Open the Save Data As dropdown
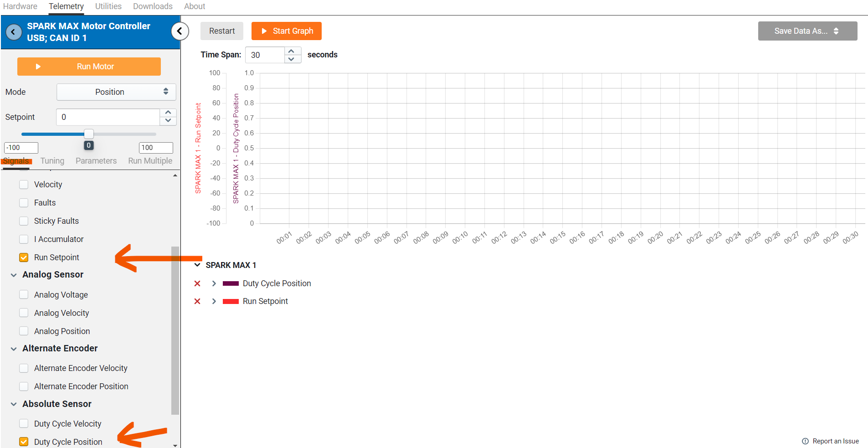This screenshot has height=448, width=868. coord(807,31)
